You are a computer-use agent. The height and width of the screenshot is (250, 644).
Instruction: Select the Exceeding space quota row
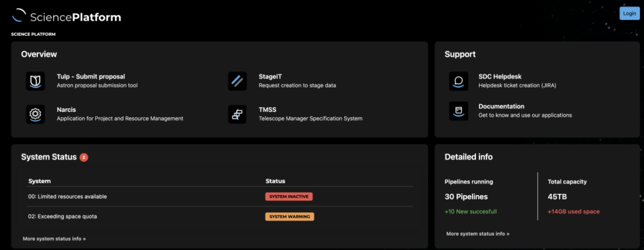pyautogui.click(x=62, y=216)
